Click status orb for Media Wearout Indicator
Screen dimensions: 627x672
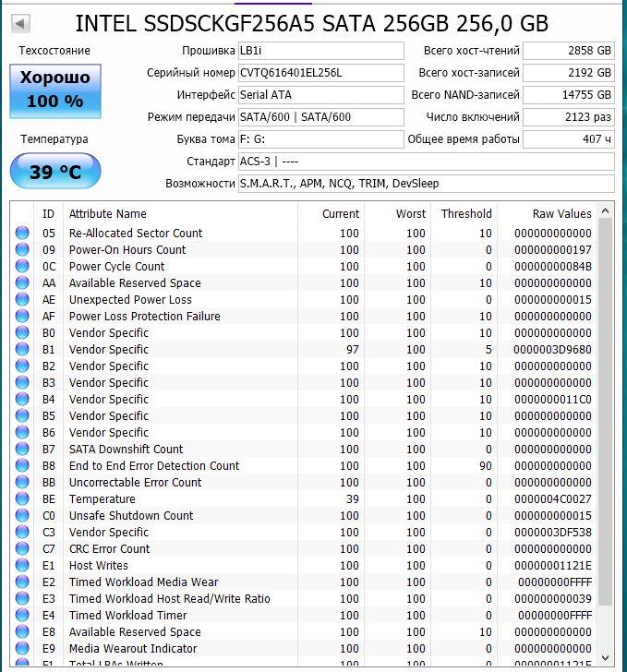pyautogui.click(x=22, y=648)
